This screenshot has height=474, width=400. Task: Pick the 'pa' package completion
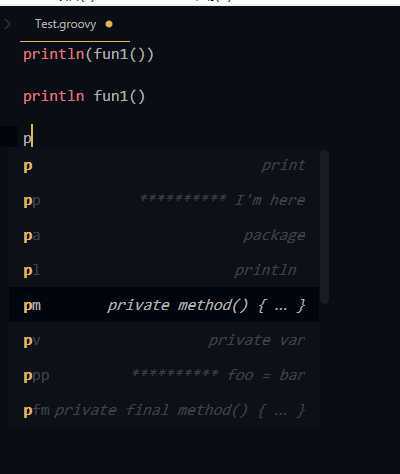(x=164, y=236)
